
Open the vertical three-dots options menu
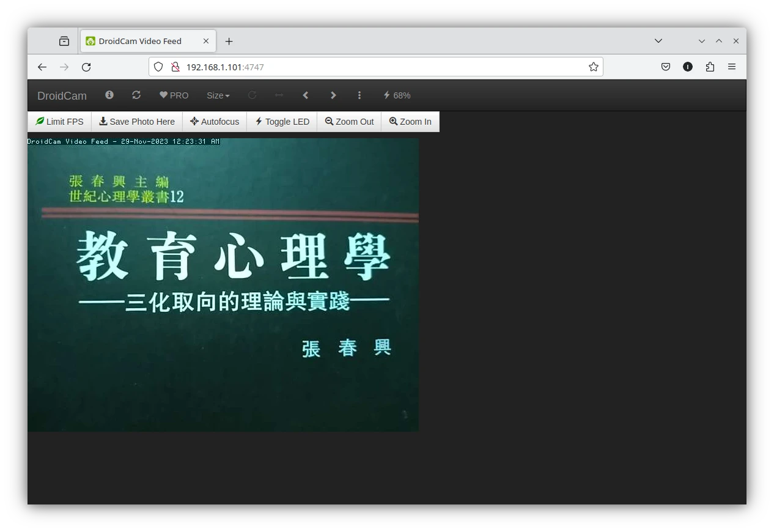359,95
